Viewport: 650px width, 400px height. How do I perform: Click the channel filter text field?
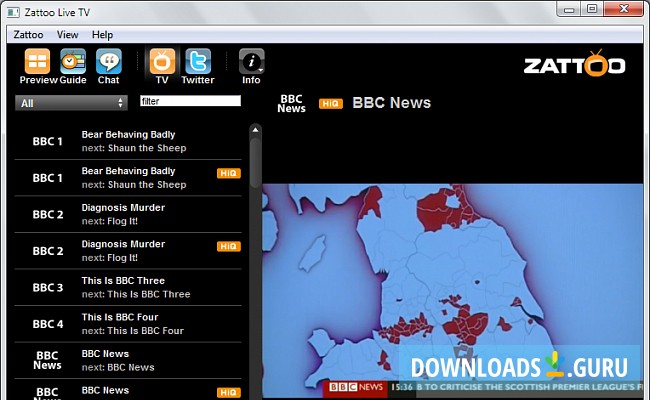[x=190, y=101]
